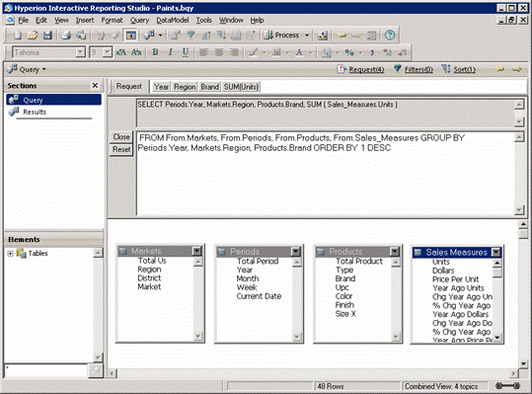Open the File menu
Image resolution: width=532 pixels, height=394 pixels.
[24, 21]
